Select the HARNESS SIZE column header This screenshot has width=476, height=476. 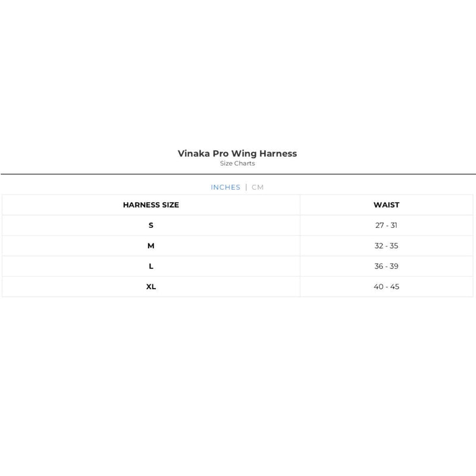click(x=151, y=205)
